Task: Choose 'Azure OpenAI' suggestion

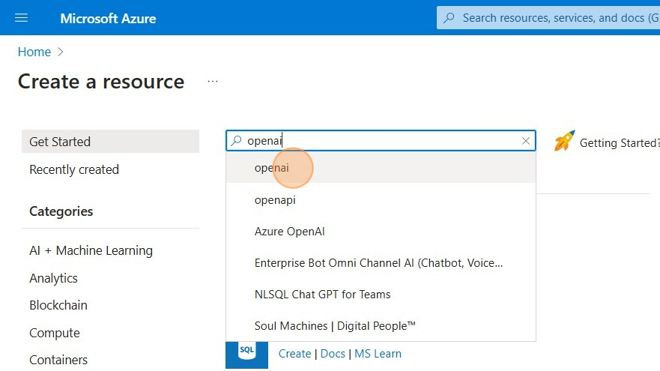Action: pos(381,231)
